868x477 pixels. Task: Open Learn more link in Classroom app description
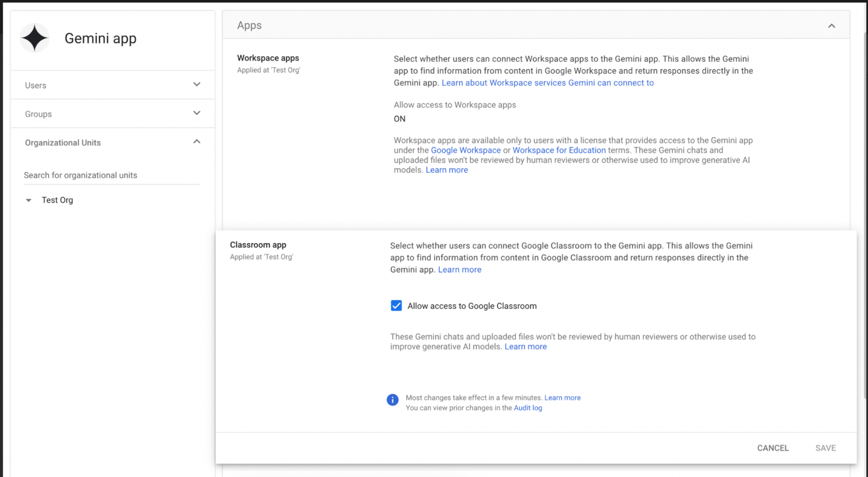(x=460, y=269)
